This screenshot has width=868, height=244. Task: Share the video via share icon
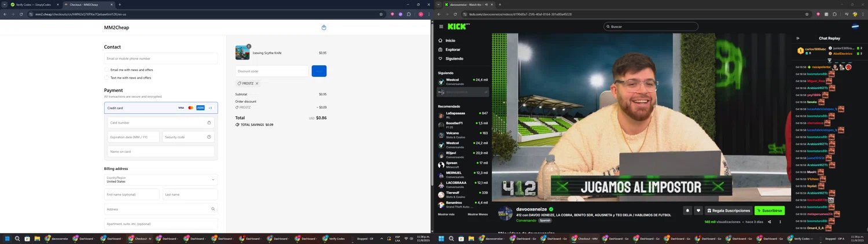(x=769, y=222)
